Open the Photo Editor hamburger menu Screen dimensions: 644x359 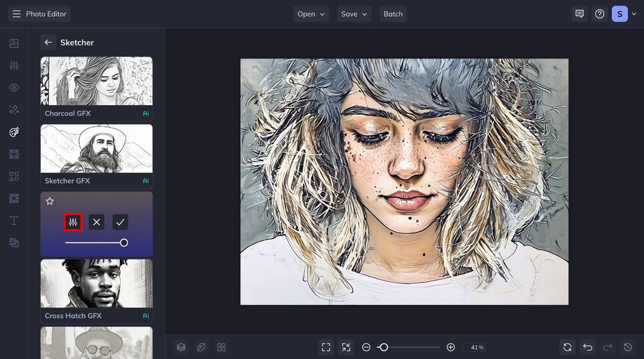pos(16,14)
